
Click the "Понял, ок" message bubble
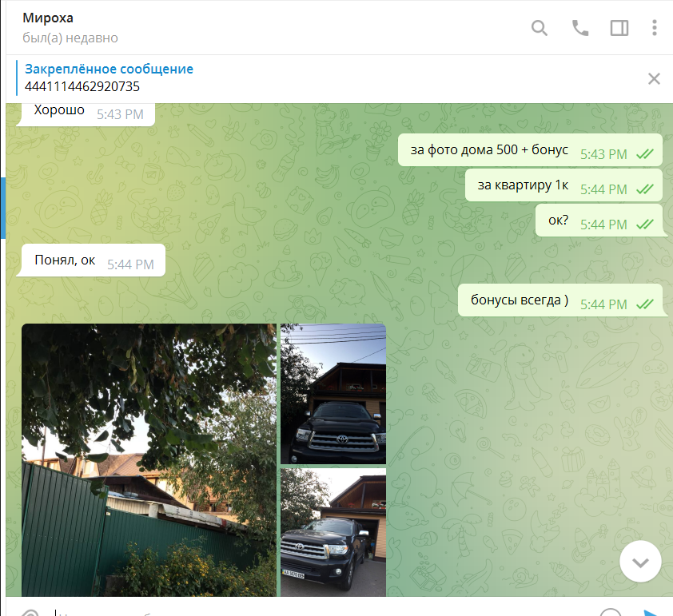66,260
